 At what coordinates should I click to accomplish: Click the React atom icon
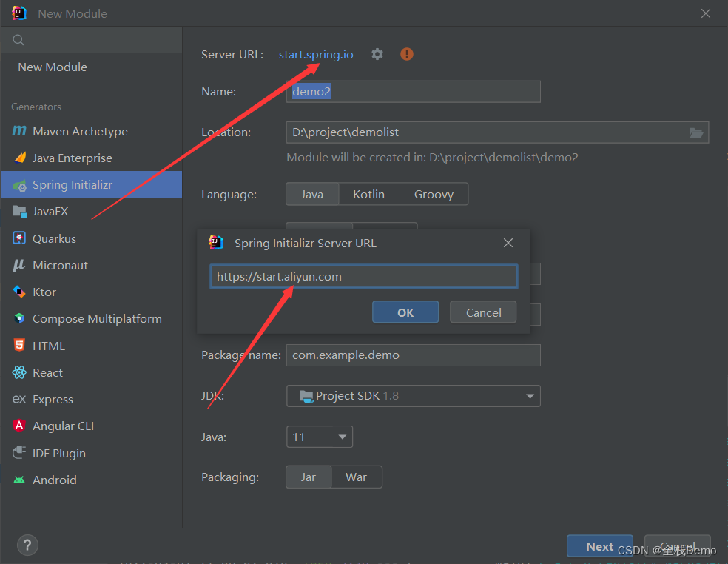coord(19,372)
